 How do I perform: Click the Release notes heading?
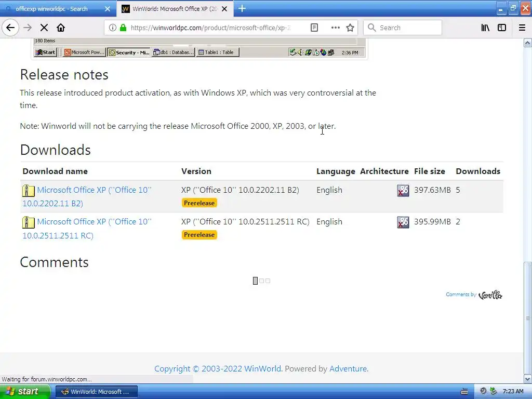point(64,75)
